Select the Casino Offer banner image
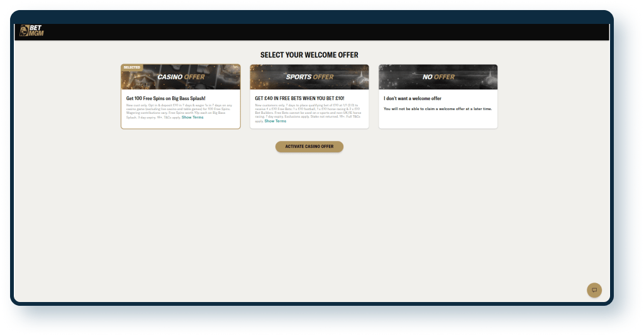This screenshot has width=644, height=336. click(x=180, y=77)
